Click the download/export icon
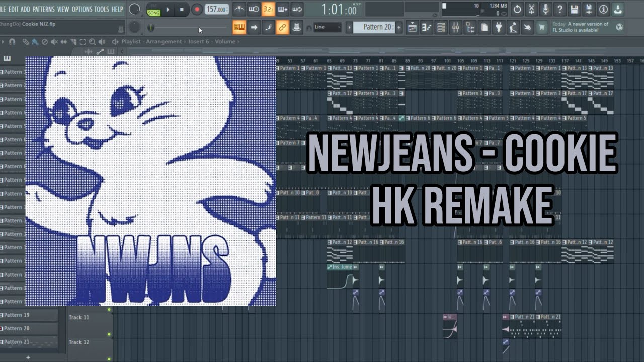644x362 pixels. coord(618,9)
